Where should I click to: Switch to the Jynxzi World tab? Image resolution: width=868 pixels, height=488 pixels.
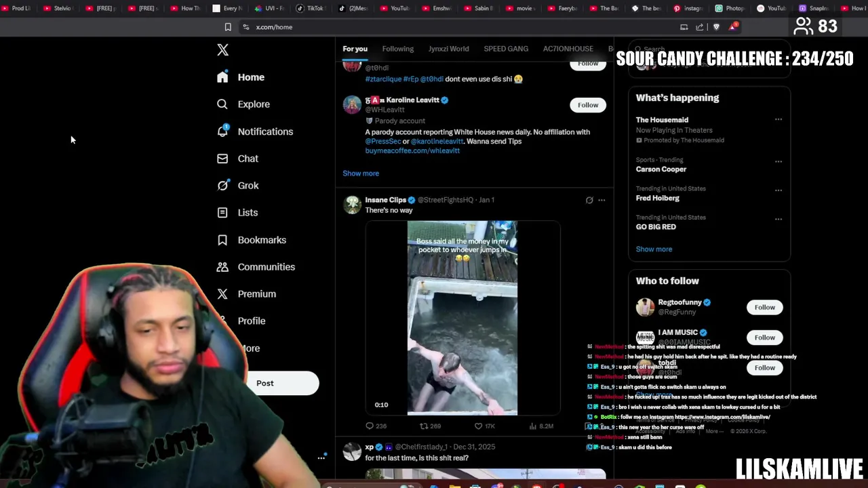coord(449,49)
